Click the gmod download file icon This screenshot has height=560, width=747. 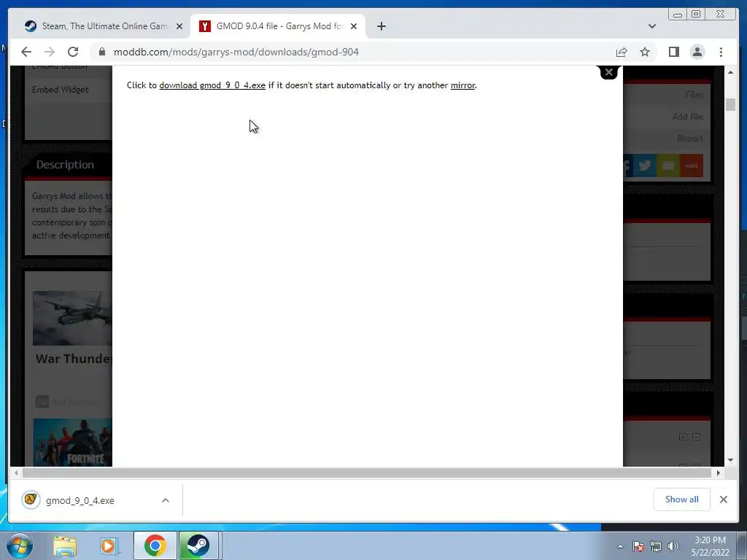pyautogui.click(x=31, y=499)
